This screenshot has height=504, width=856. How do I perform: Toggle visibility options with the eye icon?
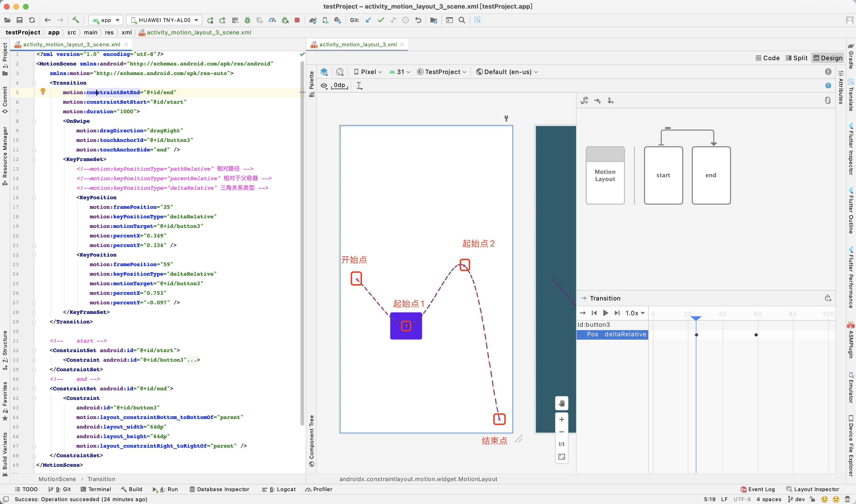pyautogui.click(x=324, y=86)
